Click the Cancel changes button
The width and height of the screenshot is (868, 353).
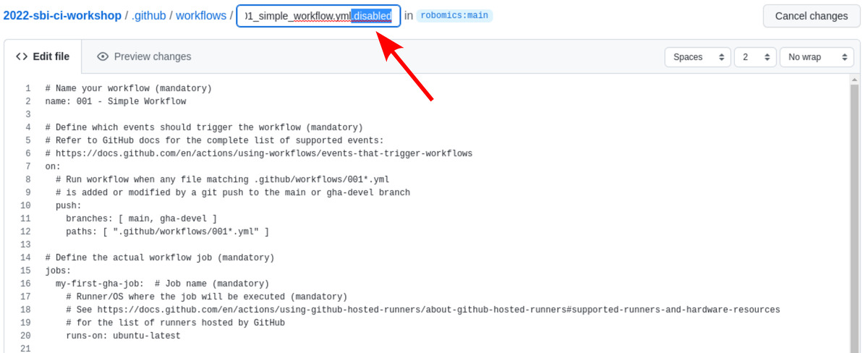(811, 16)
